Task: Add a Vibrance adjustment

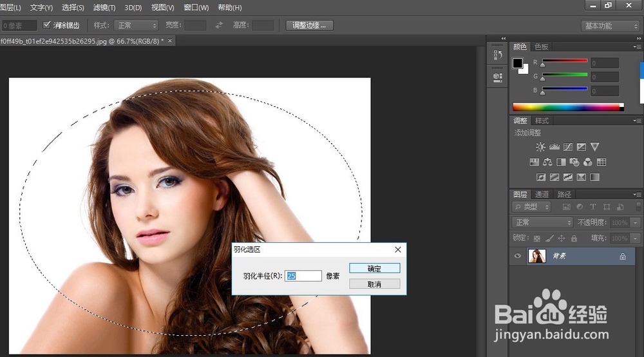Action: tap(594, 147)
